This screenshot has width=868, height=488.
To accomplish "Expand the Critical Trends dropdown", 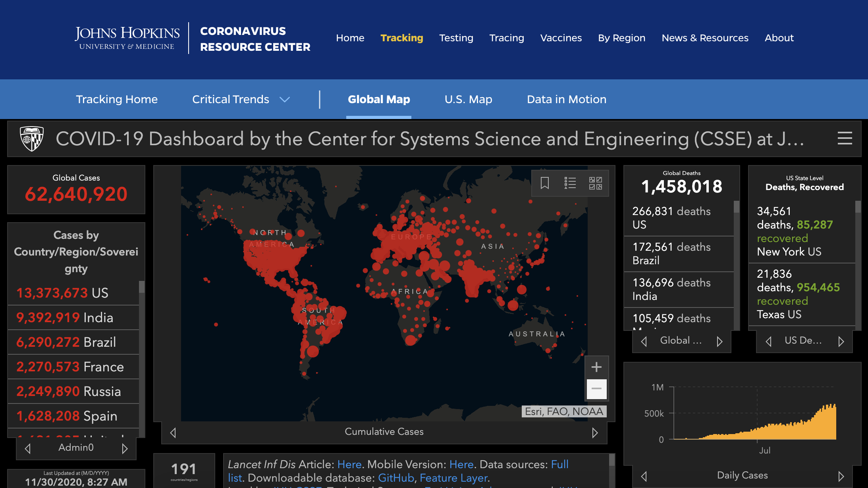I will (285, 99).
